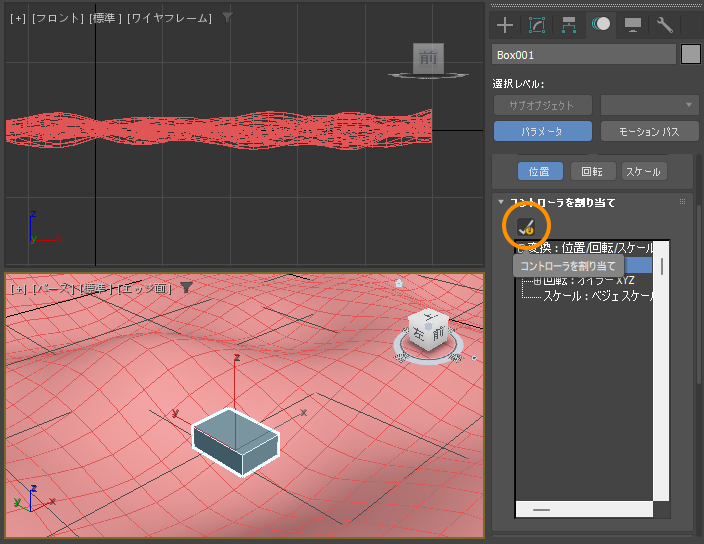Viewport: 704px width, 544px height.
Task: Click the ViewCube home icon in perspective viewport
Action: (399, 283)
